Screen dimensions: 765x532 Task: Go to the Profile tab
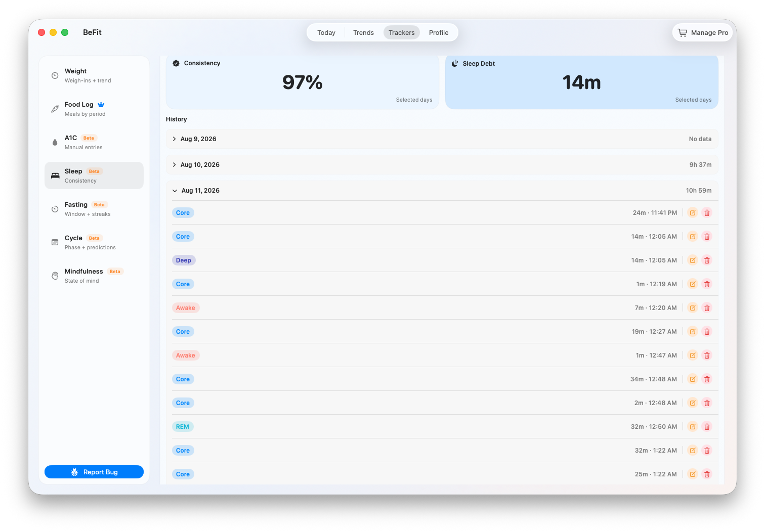pyautogui.click(x=439, y=32)
